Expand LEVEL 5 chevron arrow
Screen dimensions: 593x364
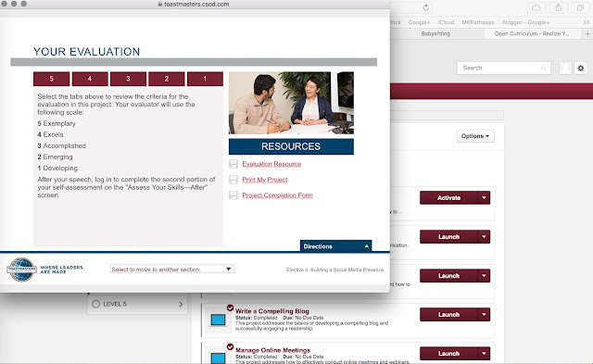181,304
